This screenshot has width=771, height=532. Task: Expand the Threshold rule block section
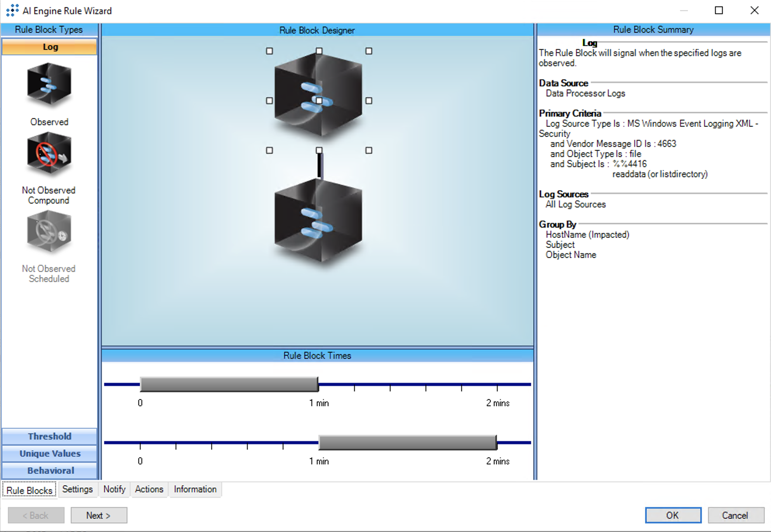coord(49,436)
